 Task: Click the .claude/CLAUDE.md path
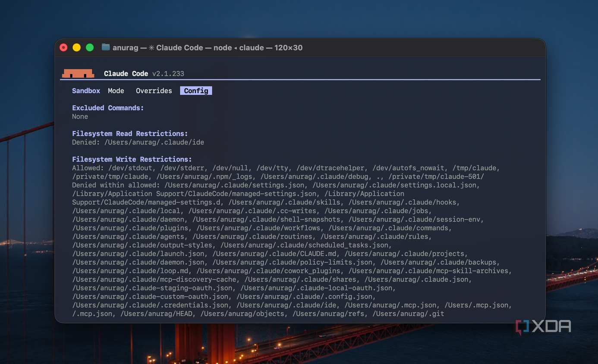pos(274,254)
